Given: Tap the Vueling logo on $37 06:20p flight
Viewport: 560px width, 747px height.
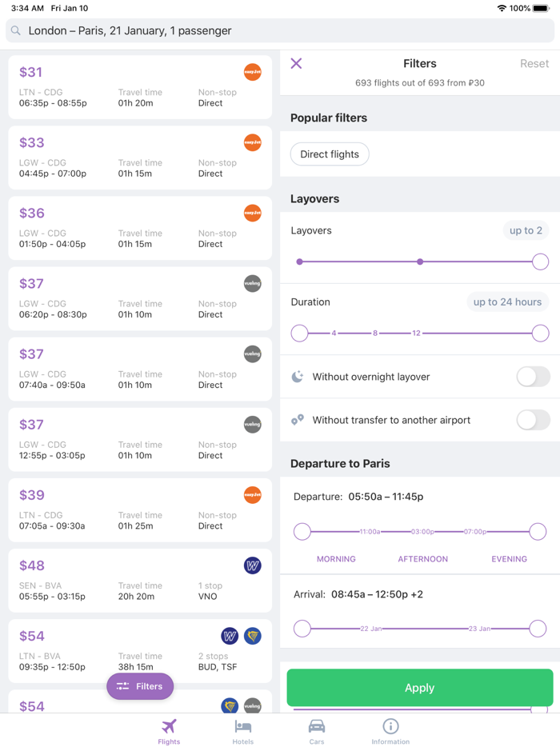Looking at the screenshot, I should point(252,283).
